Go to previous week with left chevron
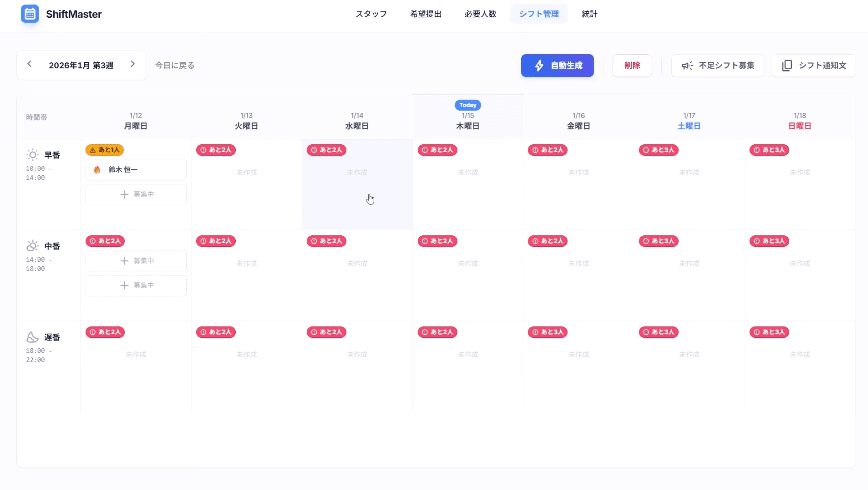The image size is (868, 490). click(30, 64)
